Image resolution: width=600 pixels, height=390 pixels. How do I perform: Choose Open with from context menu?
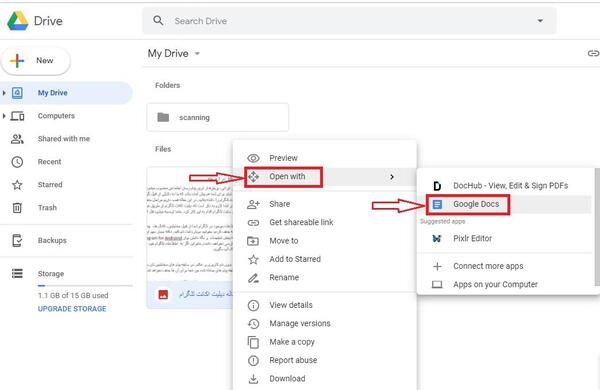324,177
